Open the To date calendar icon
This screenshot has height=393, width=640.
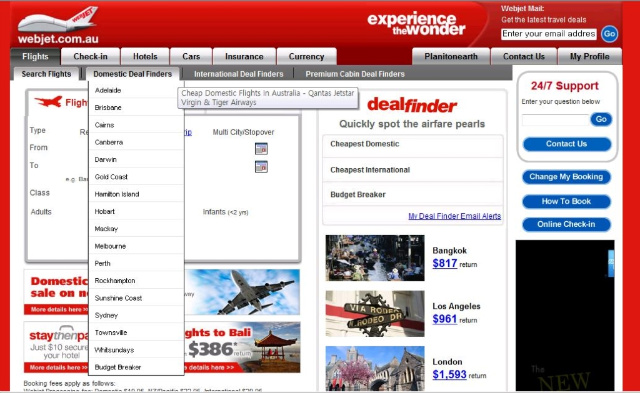261,167
